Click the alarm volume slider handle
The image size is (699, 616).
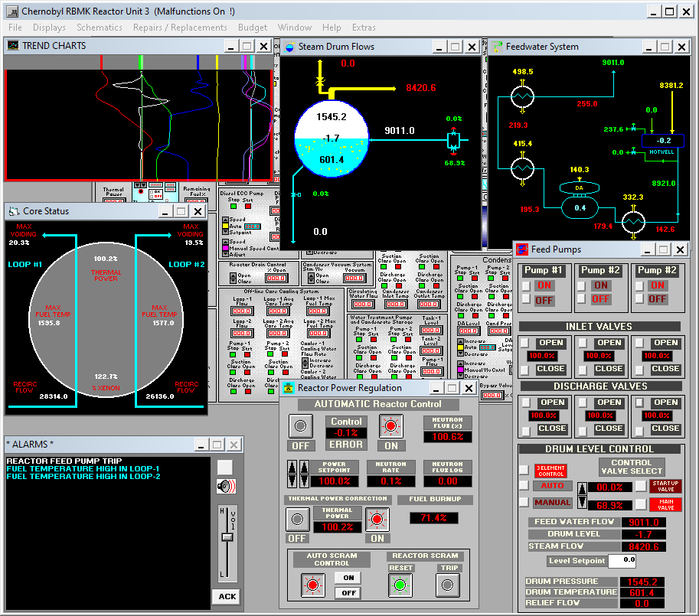pos(227,537)
